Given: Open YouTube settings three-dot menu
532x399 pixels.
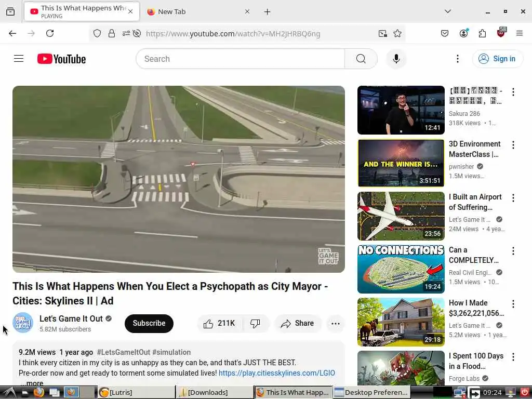Looking at the screenshot, I should [x=457, y=59].
